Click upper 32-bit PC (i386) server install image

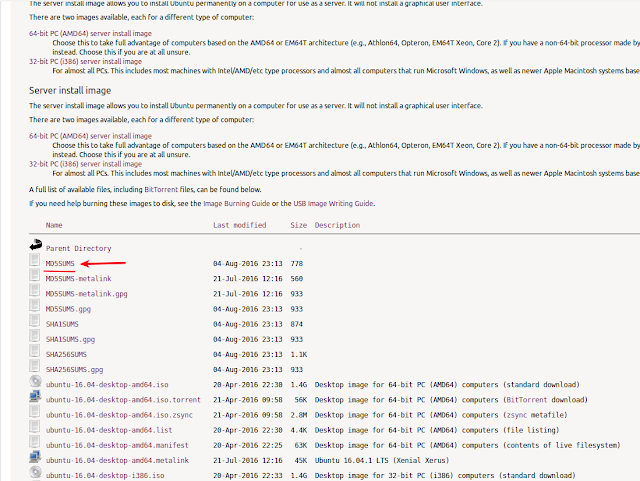coord(85,62)
